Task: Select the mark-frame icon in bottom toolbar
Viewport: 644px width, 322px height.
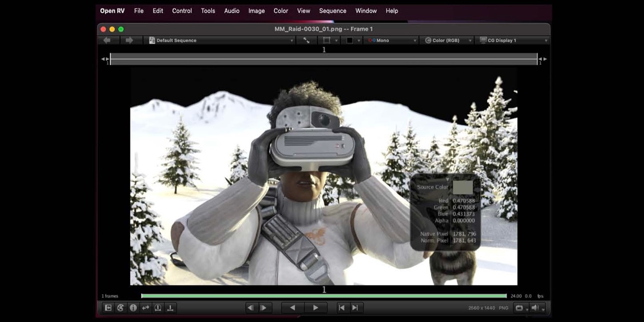Action: click(171, 307)
